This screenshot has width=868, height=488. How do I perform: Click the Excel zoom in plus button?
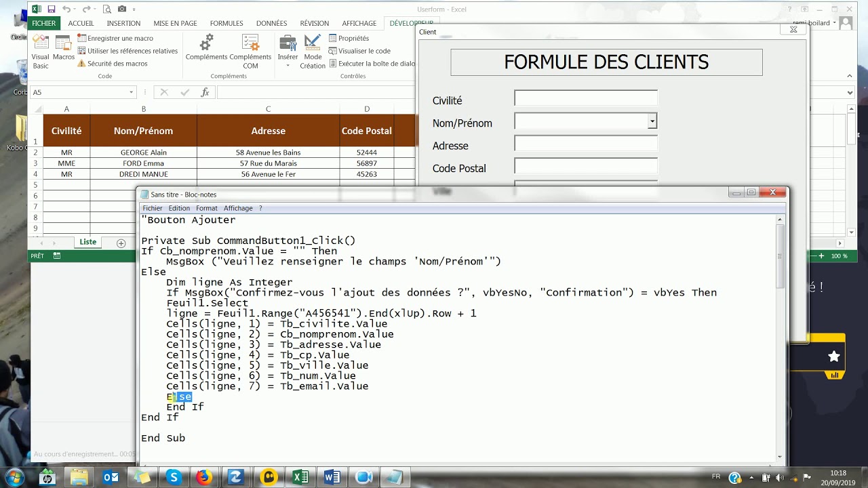pyautogui.click(x=821, y=256)
